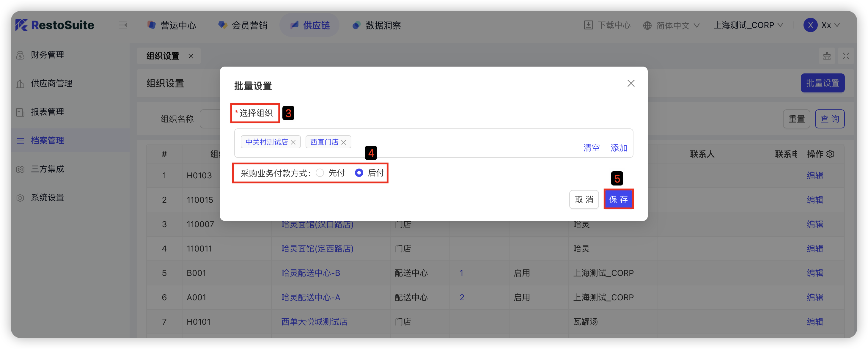The width and height of the screenshot is (868, 349).
Task: Click the 保存 button
Action: click(x=618, y=199)
